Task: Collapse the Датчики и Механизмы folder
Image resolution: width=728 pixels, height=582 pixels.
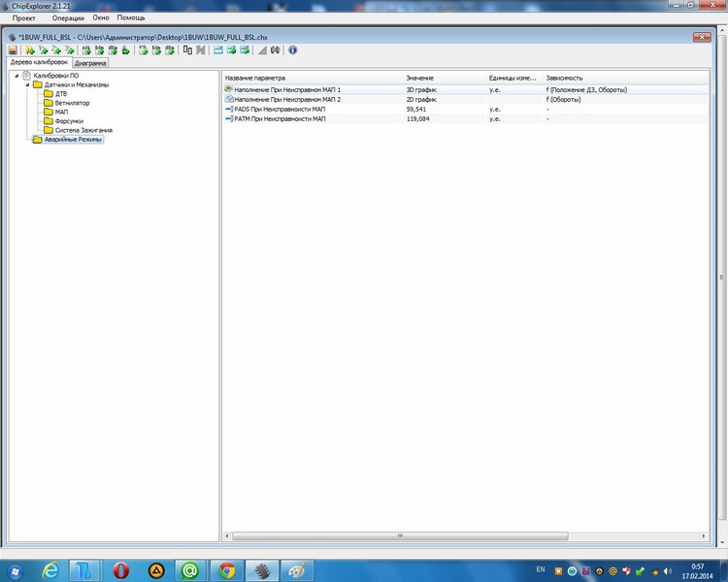Action: (26, 84)
